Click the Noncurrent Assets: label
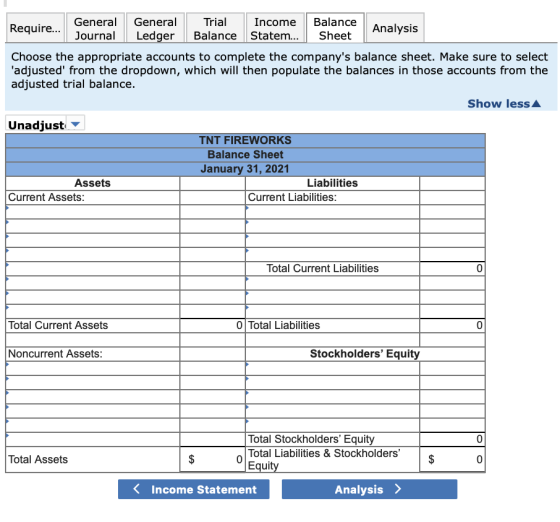The image size is (560, 522). [x=55, y=354]
